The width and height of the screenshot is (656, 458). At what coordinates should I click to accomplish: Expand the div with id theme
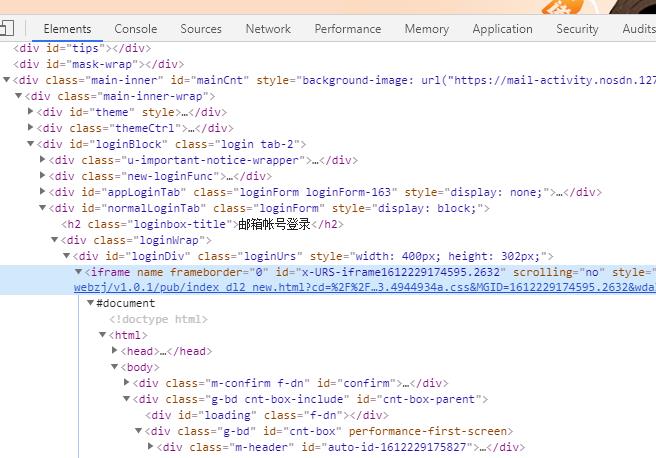[x=31, y=112]
